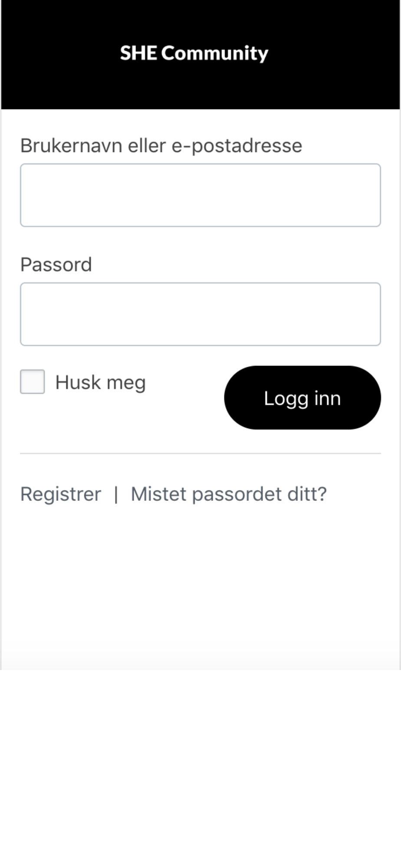Click inside the Passord input box
This screenshot has width=401, height=868.
coord(200,314)
